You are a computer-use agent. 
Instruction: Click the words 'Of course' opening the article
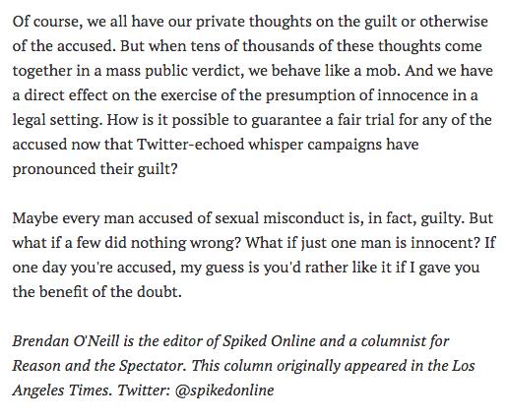45,22
